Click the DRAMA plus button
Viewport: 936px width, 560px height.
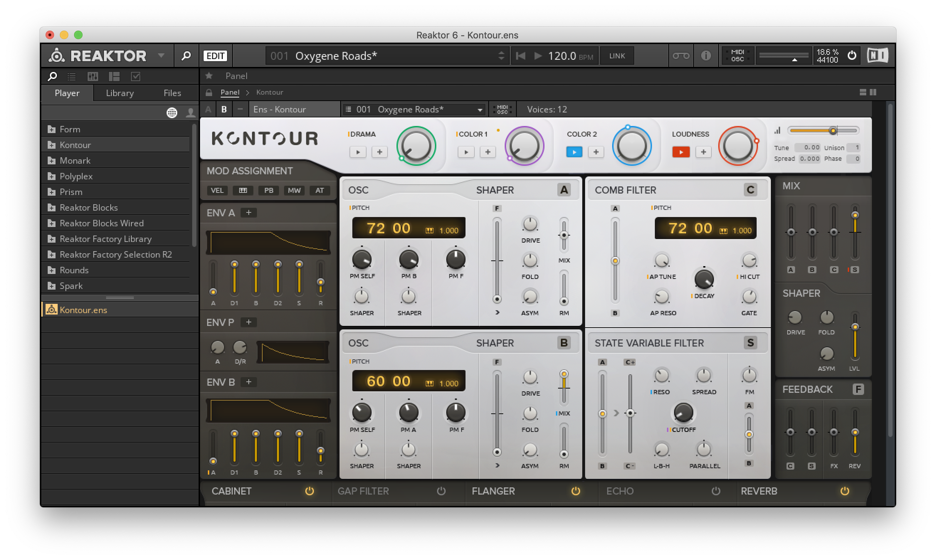click(380, 152)
